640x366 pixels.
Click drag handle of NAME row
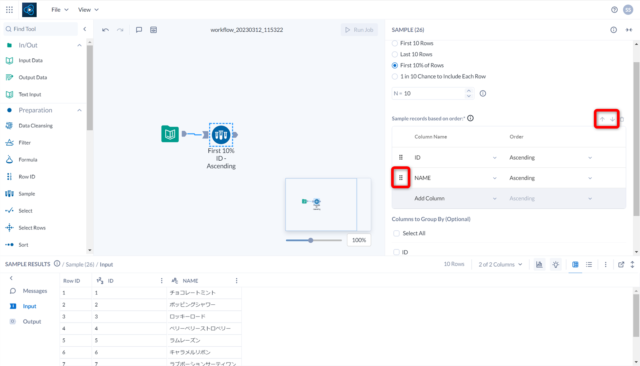(x=401, y=178)
